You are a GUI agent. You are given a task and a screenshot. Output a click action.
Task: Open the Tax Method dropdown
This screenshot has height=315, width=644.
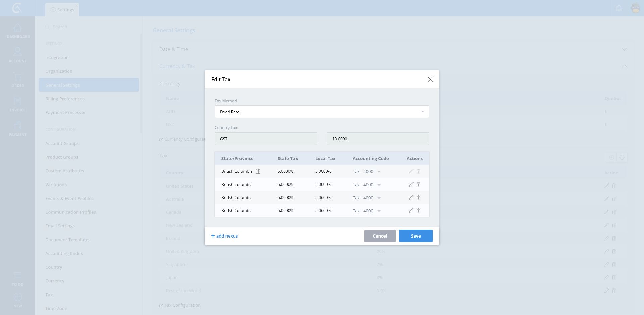pos(322,112)
